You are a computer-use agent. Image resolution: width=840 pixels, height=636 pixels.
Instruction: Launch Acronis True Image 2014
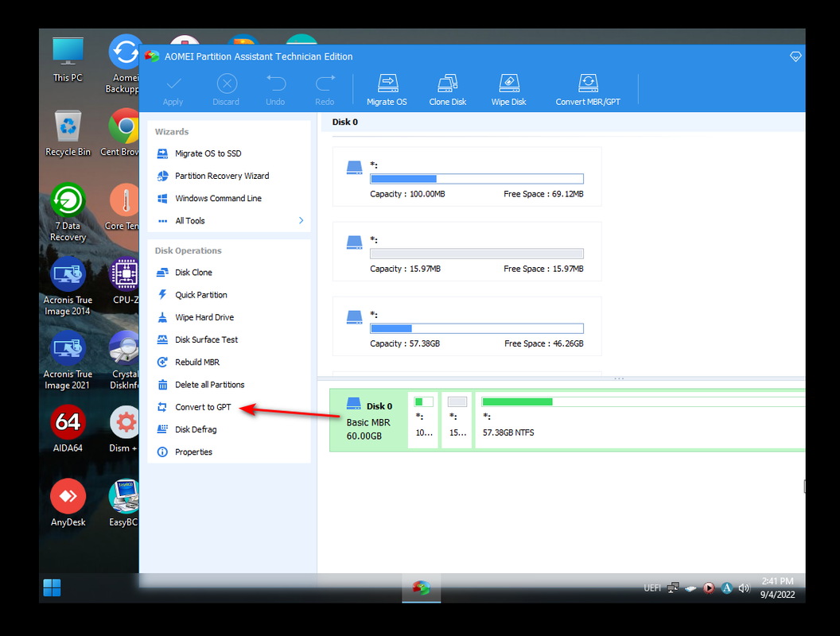[x=68, y=286]
